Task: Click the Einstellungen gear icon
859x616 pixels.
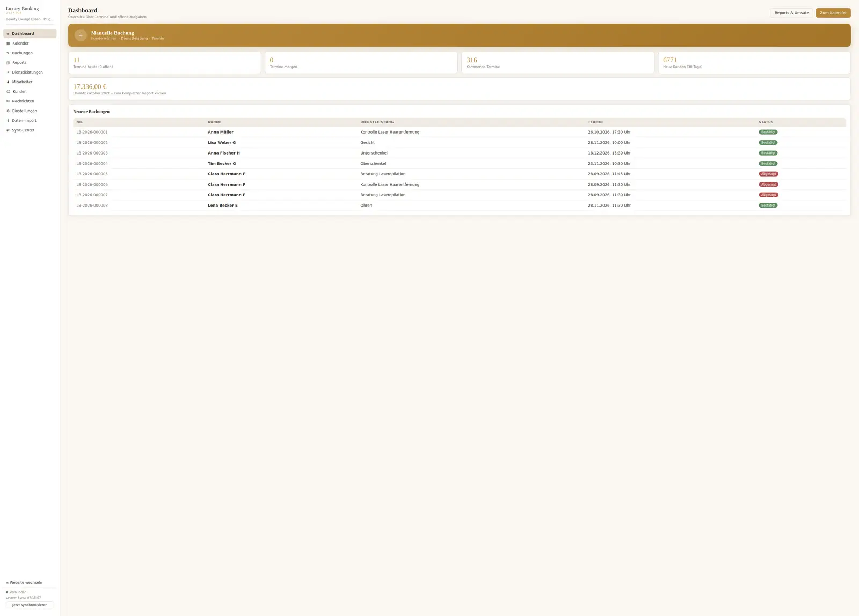Action: click(8, 111)
